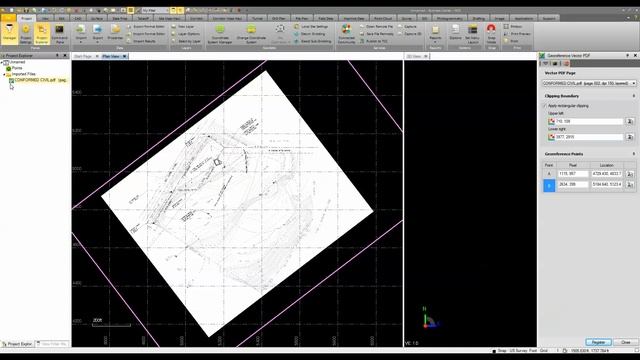Screen dimensions: 640x360
Task: Switch to View Filter Manager bottom tab
Action: click(x=52, y=344)
